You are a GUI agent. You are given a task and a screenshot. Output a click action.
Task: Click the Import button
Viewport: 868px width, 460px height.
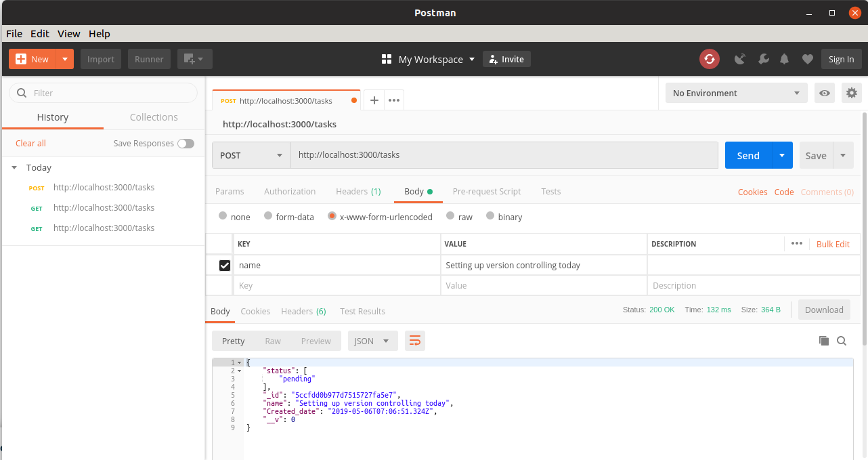[x=101, y=59]
